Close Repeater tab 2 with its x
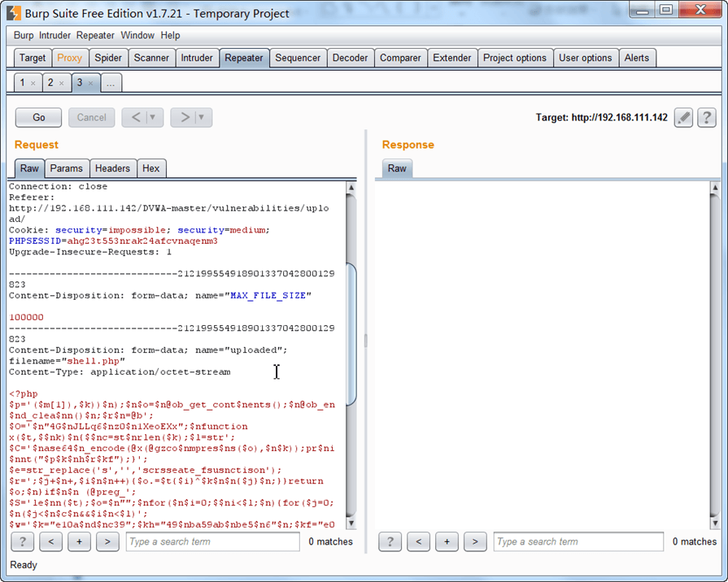728x582 pixels. [x=61, y=84]
